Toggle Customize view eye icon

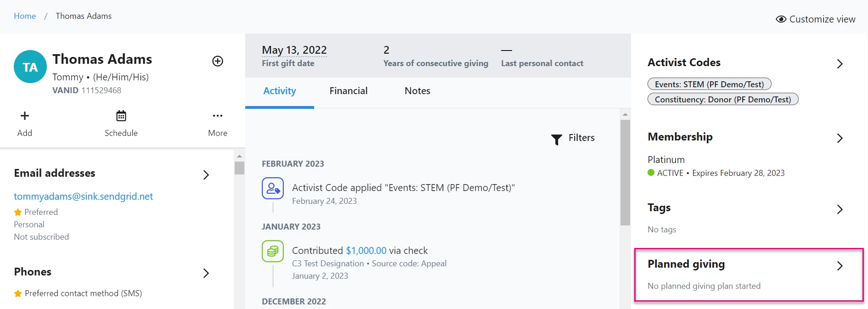coord(781,19)
